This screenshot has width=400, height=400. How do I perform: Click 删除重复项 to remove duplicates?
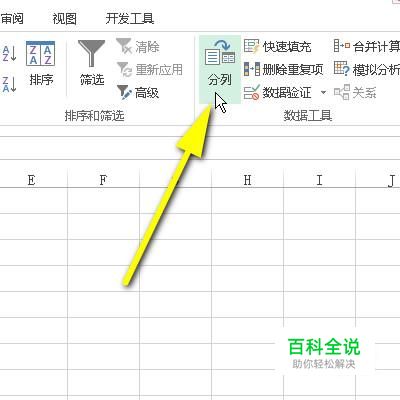tap(284, 69)
